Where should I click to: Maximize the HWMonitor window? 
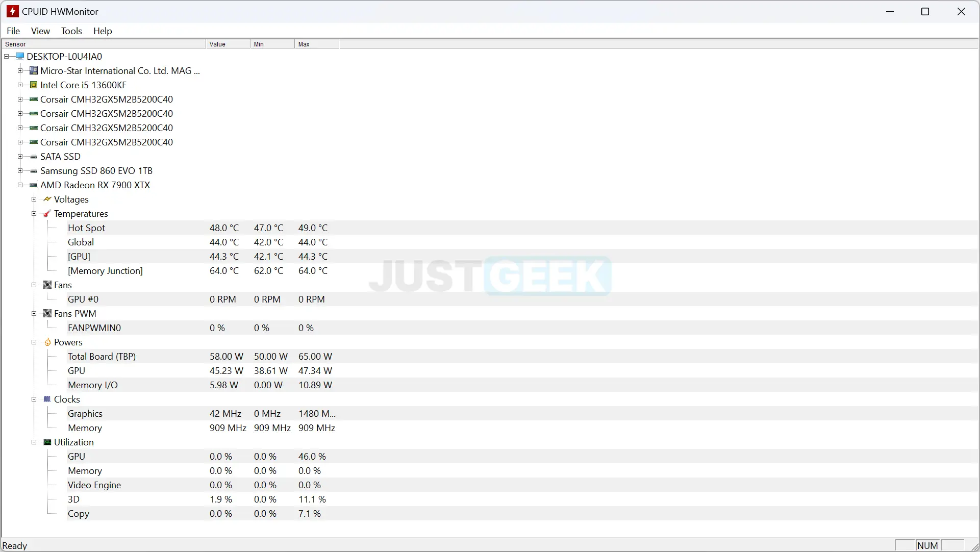click(925, 12)
